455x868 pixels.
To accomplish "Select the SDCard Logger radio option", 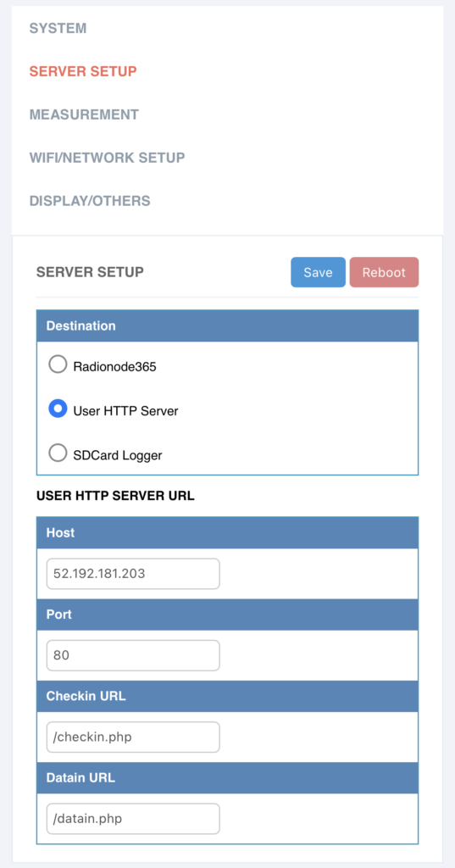I will coord(58,453).
